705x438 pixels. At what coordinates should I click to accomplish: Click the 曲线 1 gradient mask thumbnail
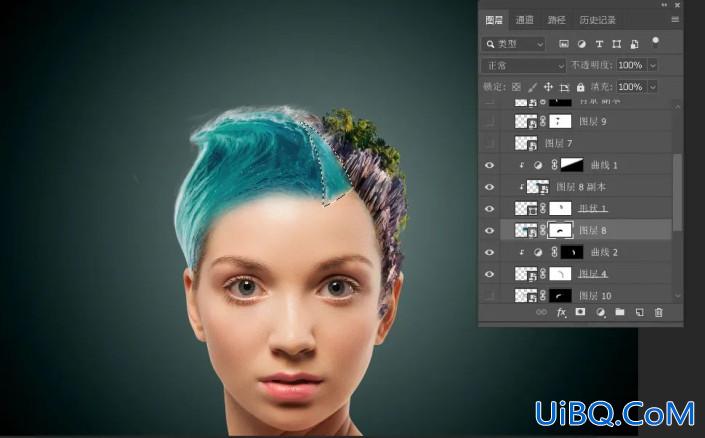(572, 165)
